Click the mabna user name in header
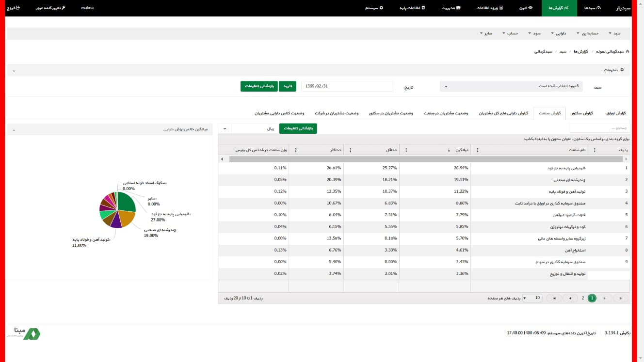The width and height of the screenshot is (644, 362). point(87,8)
